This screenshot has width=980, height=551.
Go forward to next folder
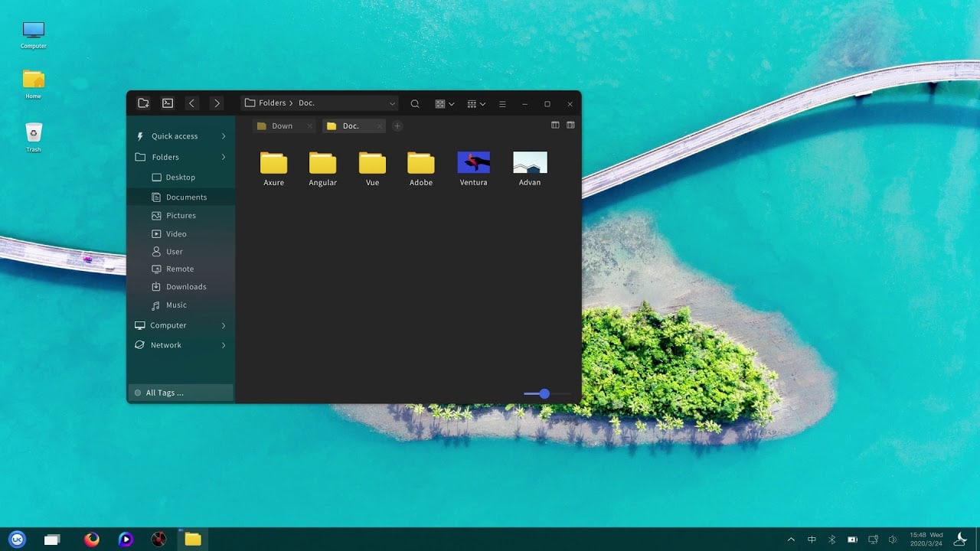(x=217, y=103)
